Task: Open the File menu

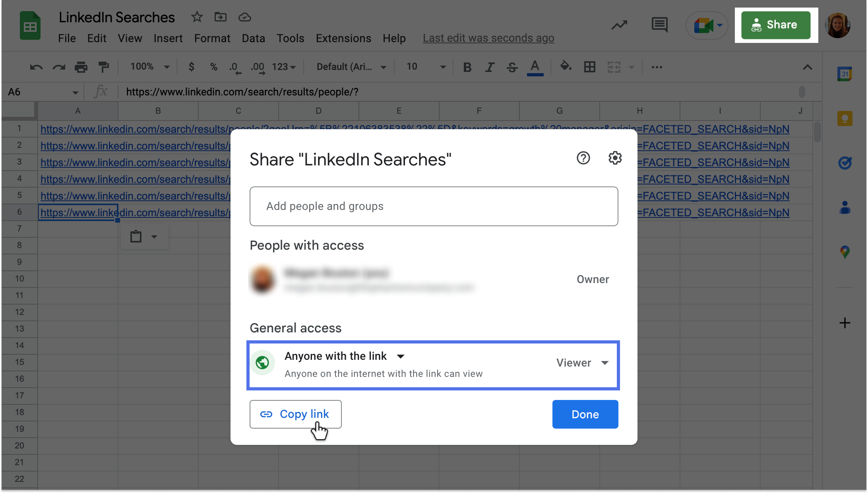Action: [67, 38]
